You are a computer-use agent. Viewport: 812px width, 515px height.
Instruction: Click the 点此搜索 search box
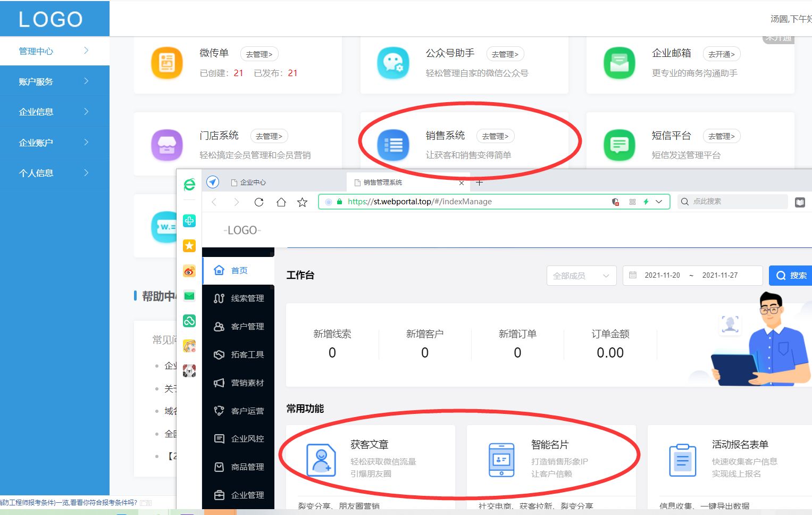pyautogui.click(x=732, y=202)
